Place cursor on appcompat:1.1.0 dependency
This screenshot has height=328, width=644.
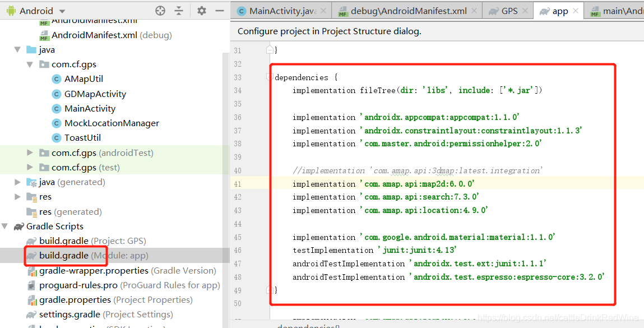point(439,118)
